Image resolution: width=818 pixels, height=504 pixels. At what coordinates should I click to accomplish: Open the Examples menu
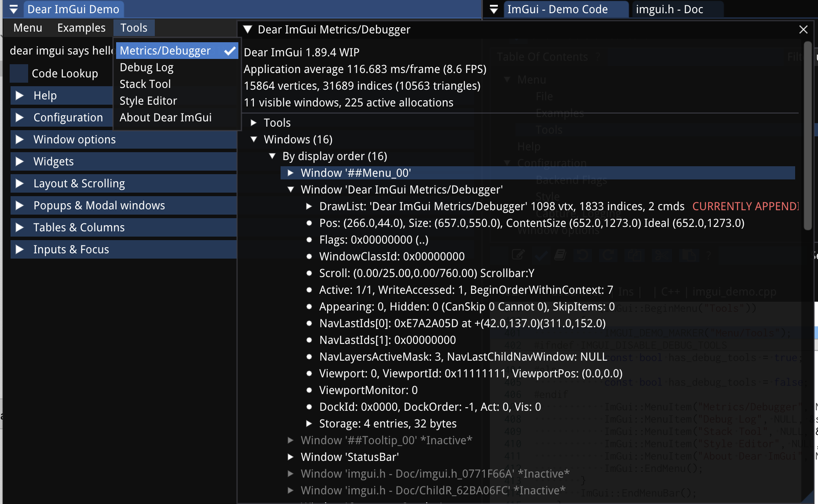coord(81,28)
